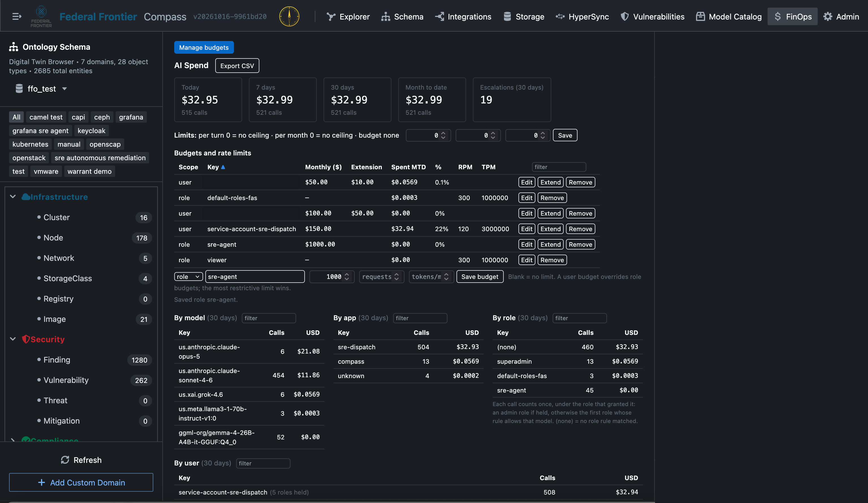Click the Admin gear icon
Image resolution: width=868 pixels, height=503 pixels.
828,16
